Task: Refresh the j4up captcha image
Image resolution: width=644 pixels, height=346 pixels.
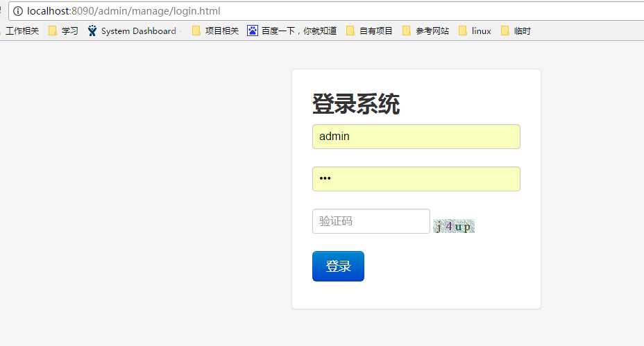Action: pos(454,226)
